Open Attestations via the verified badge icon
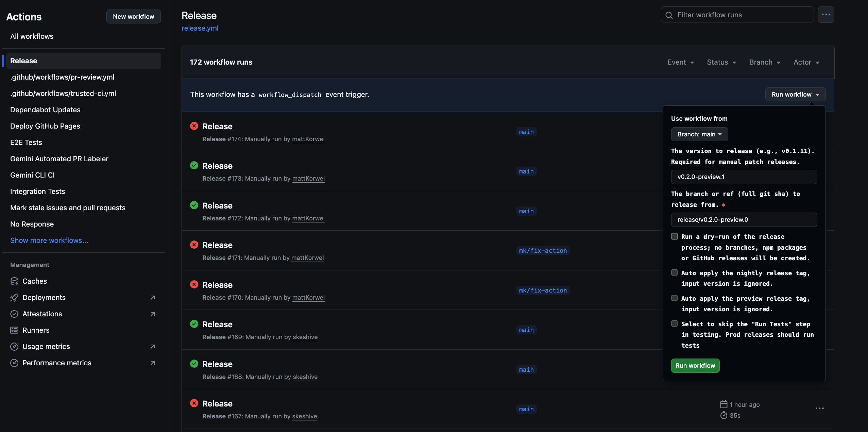868x432 pixels. [x=15, y=314]
